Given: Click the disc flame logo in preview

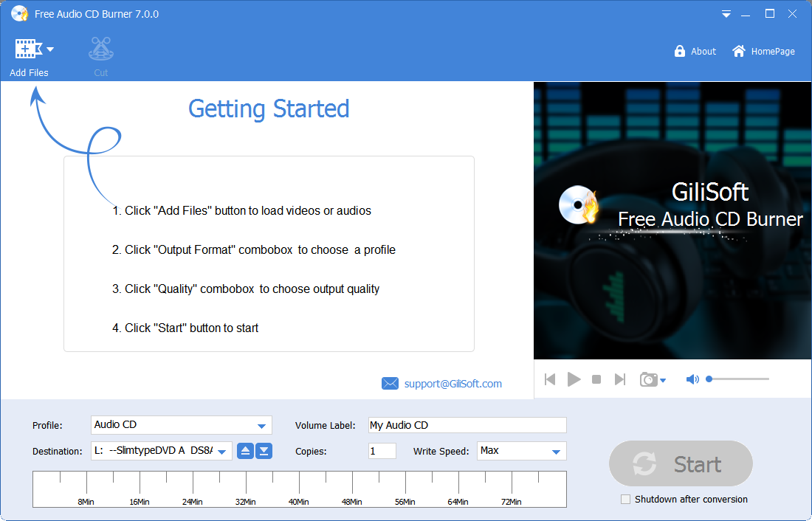Looking at the screenshot, I should coord(578,205).
